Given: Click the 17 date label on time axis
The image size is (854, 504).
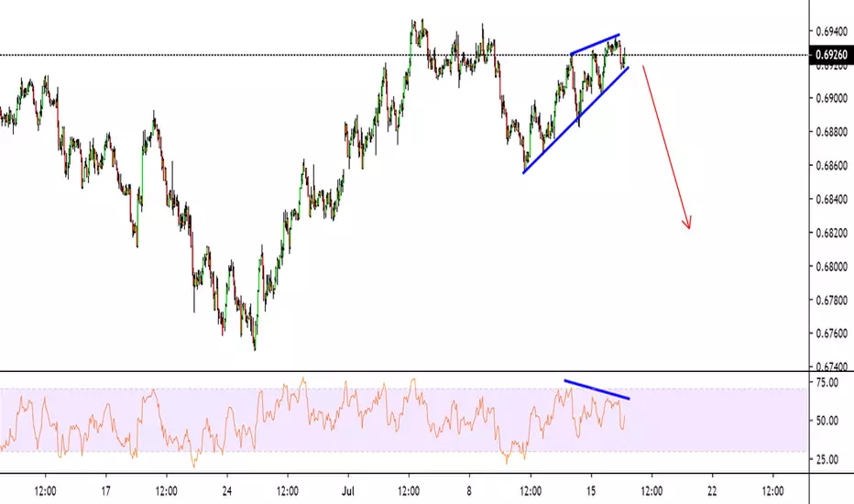Looking at the screenshot, I should pyautogui.click(x=105, y=491).
